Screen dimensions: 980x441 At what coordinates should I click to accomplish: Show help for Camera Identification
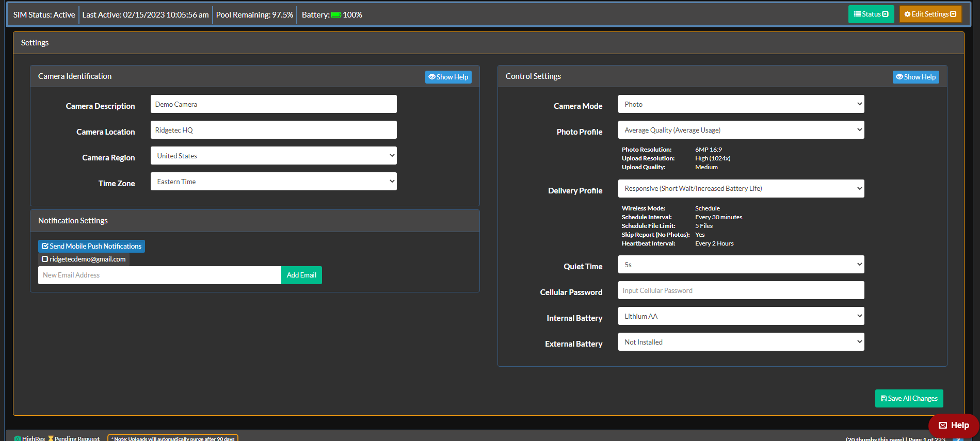point(448,77)
